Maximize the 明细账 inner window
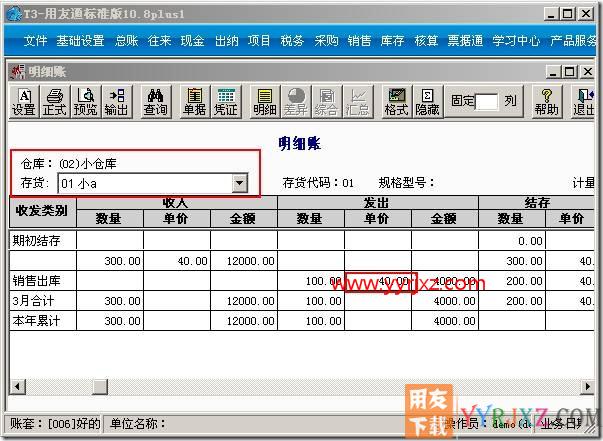 (570, 72)
